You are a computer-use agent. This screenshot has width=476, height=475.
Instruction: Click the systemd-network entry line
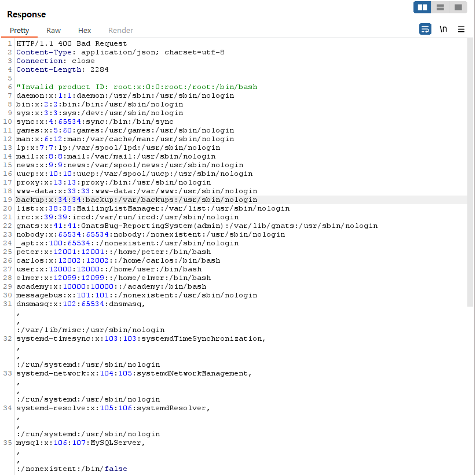coord(134,374)
